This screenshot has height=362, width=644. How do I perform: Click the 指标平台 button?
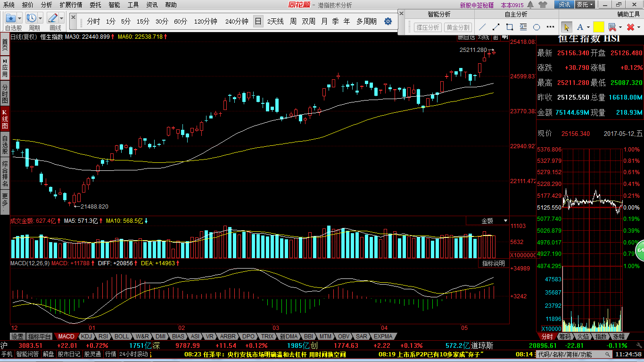click(x=40, y=337)
